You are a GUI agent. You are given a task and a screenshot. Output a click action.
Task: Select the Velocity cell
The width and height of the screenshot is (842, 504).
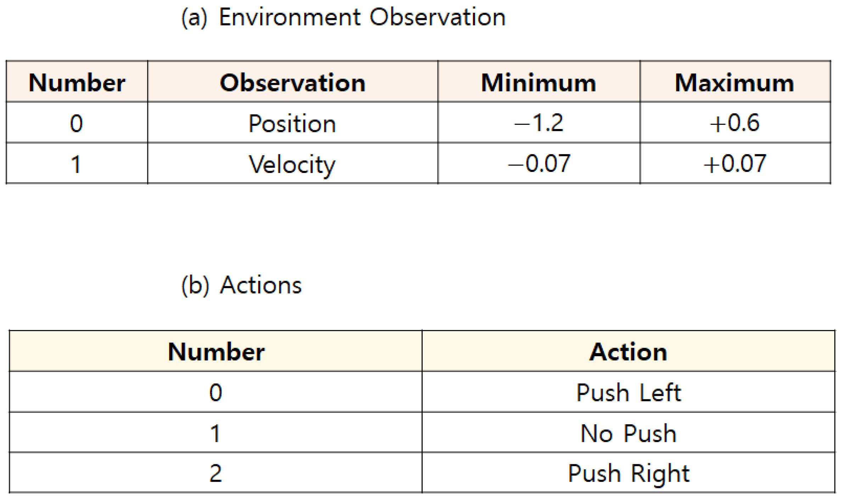click(292, 164)
